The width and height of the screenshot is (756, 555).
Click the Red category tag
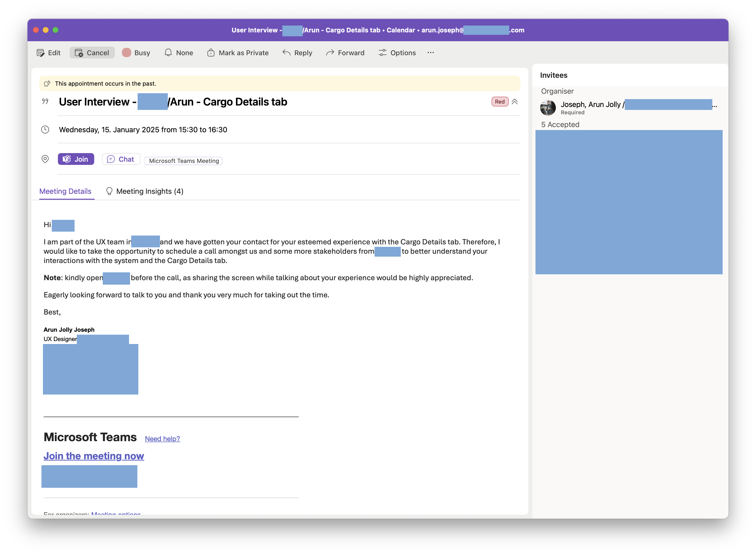click(x=500, y=102)
